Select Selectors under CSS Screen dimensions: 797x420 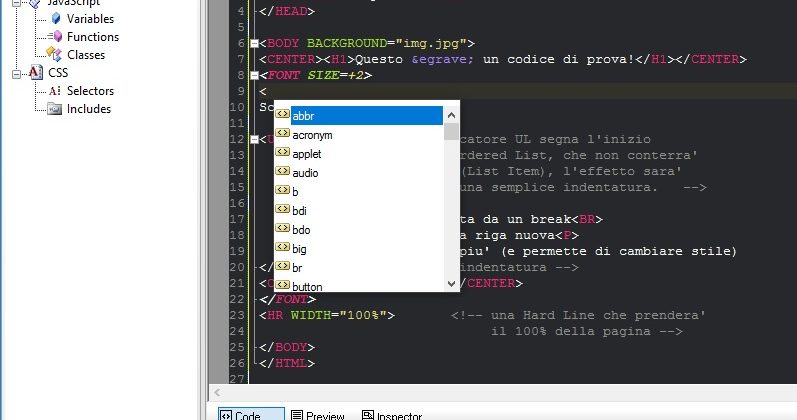[x=90, y=91]
